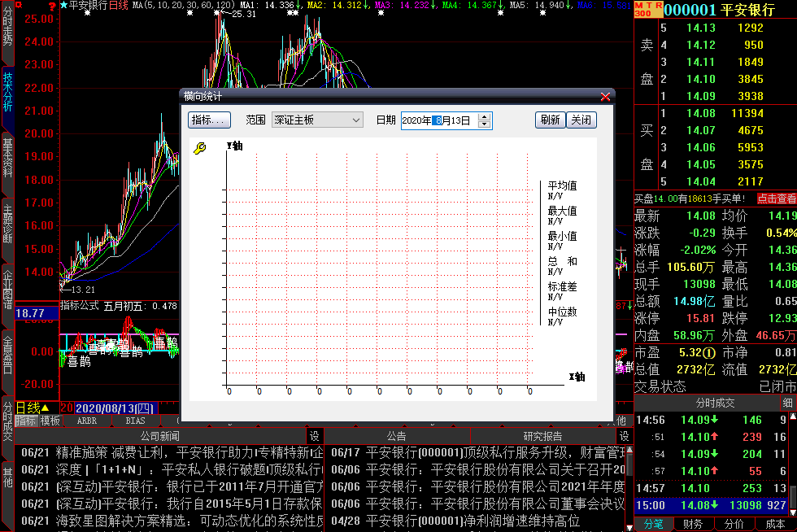
Task: Click the circled 1 icon next to 市盈 value
Action: [x=710, y=352]
